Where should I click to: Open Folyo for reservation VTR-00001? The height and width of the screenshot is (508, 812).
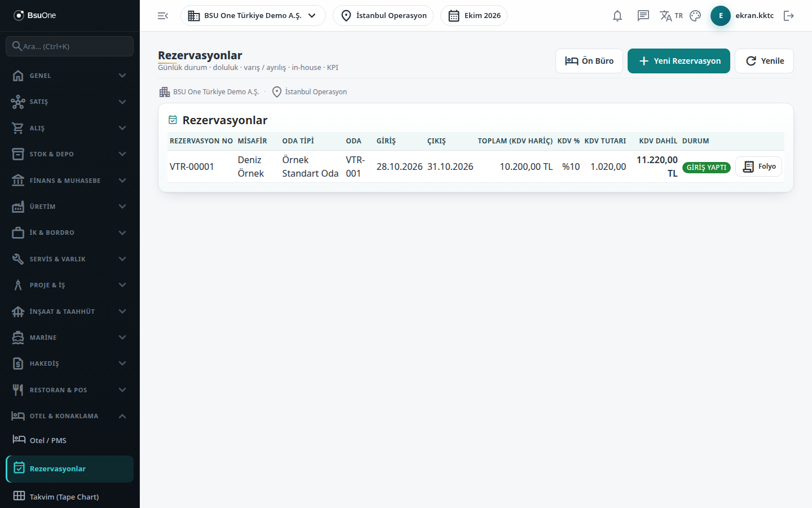pos(758,167)
